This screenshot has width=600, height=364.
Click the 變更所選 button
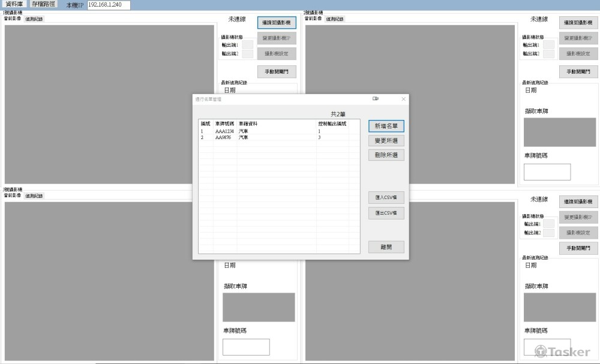(x=386, y=141)
